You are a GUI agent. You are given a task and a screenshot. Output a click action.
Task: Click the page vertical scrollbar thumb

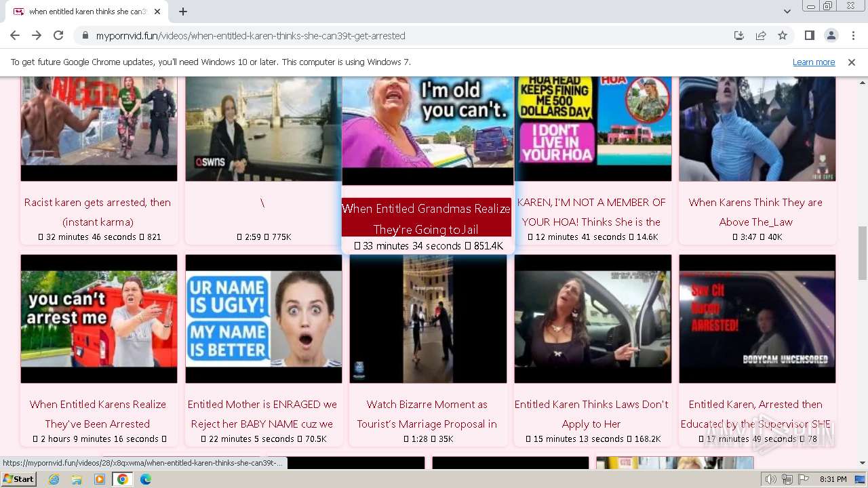862,253
